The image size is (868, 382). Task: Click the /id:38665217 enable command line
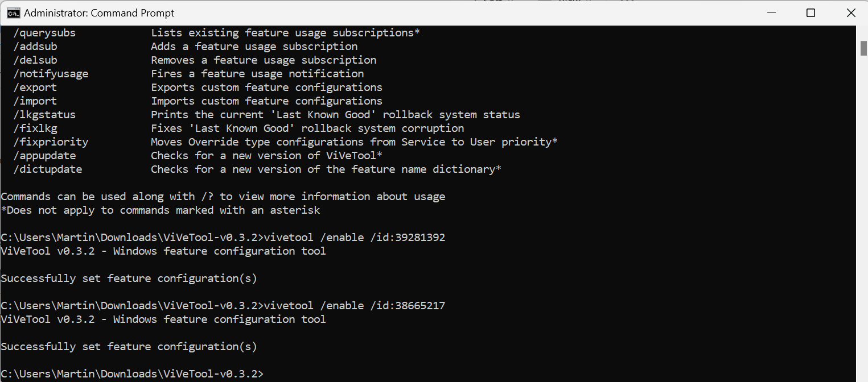coord(223,306)
